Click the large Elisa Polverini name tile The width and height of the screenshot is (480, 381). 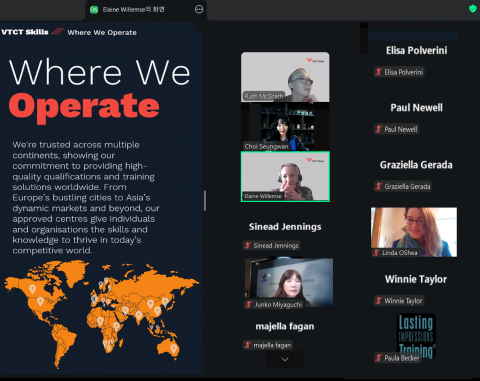[x=416, y=51]
